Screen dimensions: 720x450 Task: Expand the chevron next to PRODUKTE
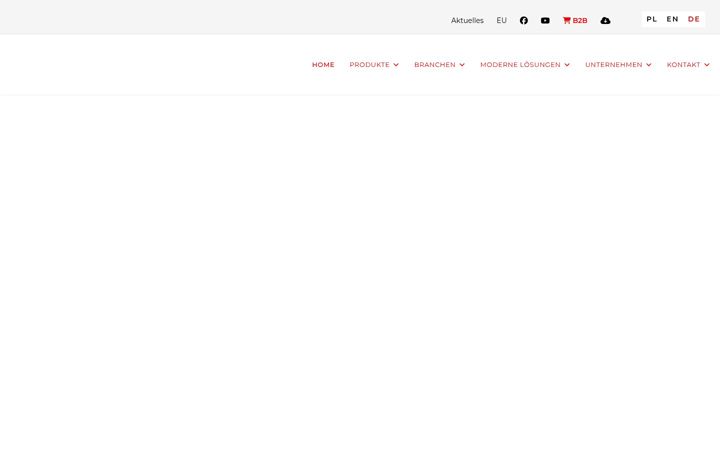click(396, 65)
